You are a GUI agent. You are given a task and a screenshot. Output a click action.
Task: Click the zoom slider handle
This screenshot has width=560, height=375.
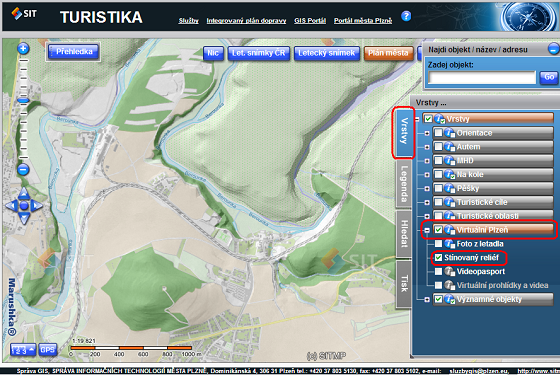23,101
